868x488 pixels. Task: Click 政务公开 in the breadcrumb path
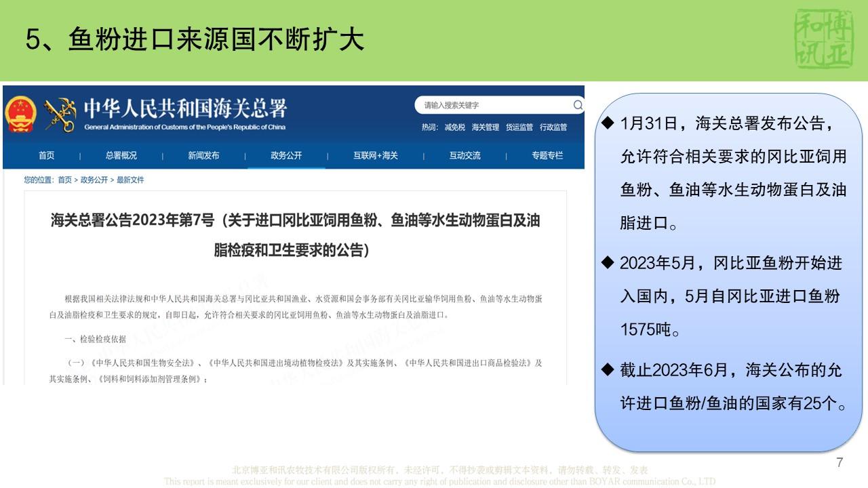coord(94,180)
